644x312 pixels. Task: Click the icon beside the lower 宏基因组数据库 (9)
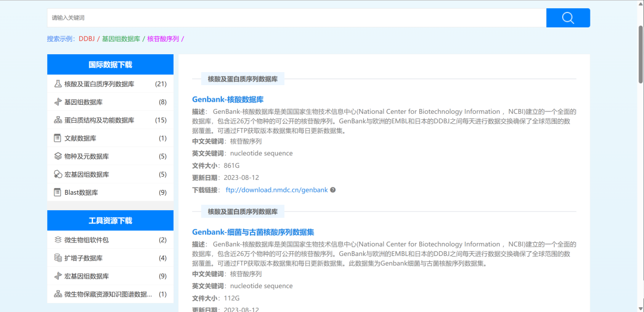point(58,276)
